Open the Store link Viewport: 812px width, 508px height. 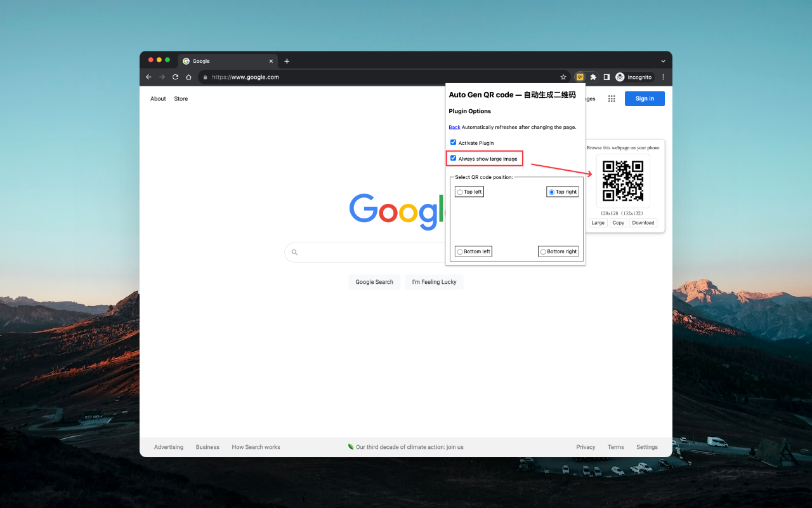181,98
